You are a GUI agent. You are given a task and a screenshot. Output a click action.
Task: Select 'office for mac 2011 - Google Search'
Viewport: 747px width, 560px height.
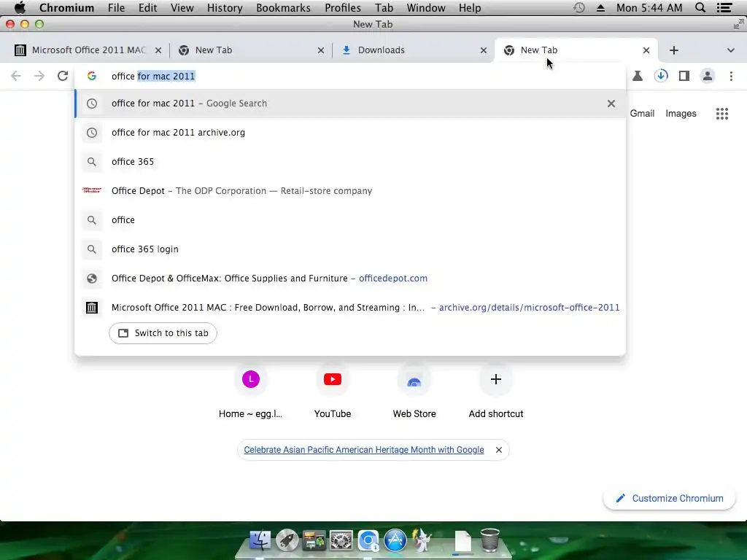pos(350,104)
